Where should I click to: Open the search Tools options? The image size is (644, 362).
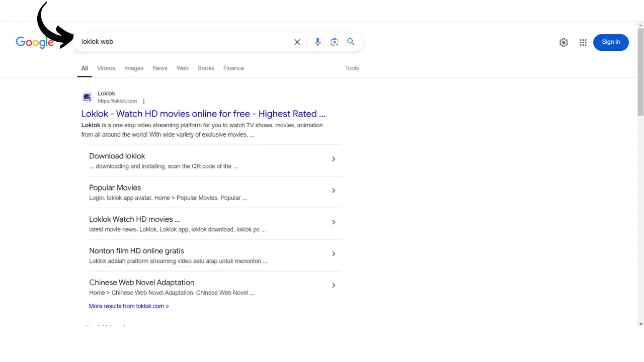[x=352, y=68]
